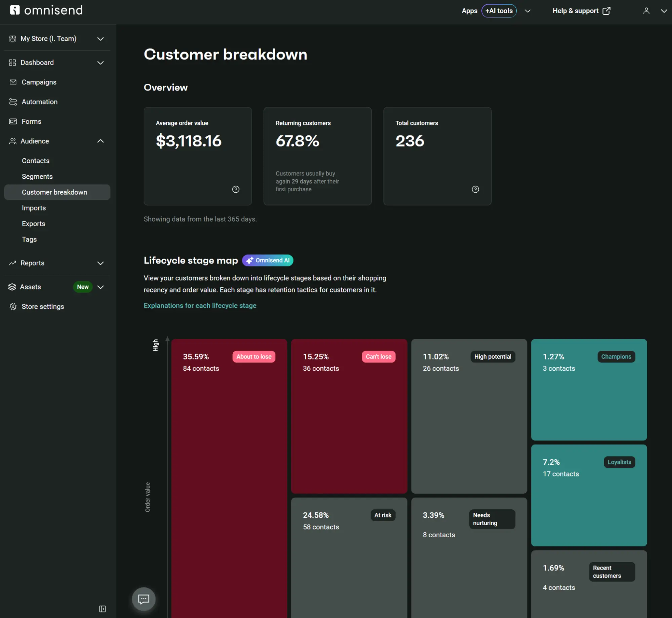This screenshot has width=672, height=618.
Task: Click the Assets layers icon
Action: (x=12, y=287)
